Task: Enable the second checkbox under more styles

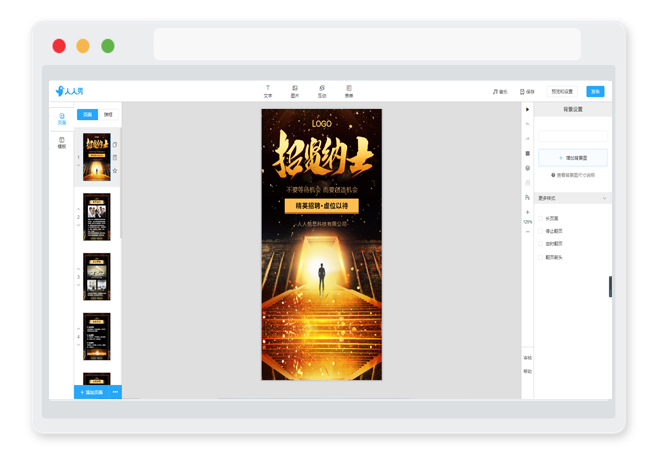Action: pyautogui.click(x=541, y=231)
